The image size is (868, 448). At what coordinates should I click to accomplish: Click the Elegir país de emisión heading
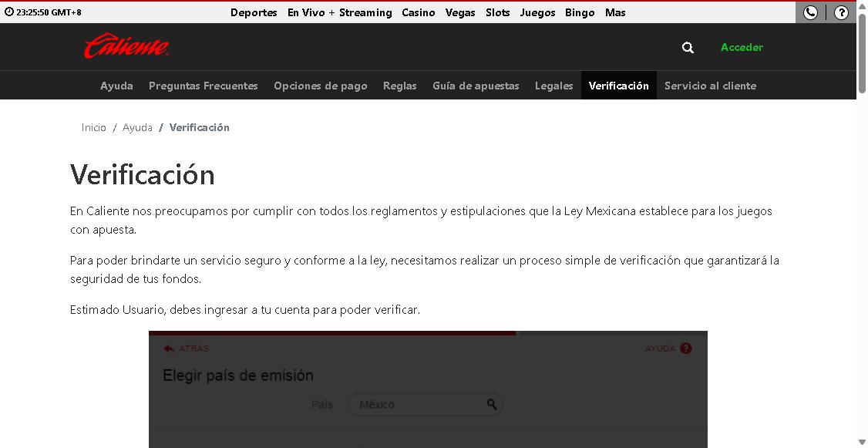238,376
